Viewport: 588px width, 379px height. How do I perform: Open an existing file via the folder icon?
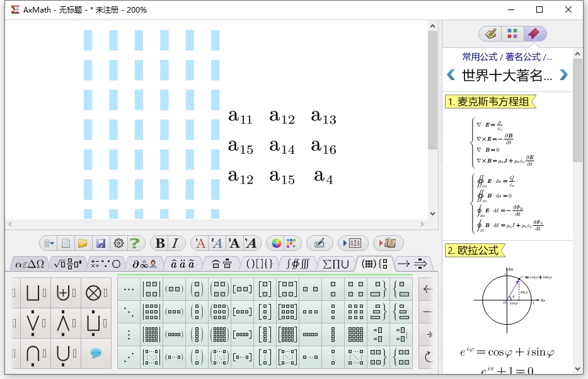[x=84, y=243]
